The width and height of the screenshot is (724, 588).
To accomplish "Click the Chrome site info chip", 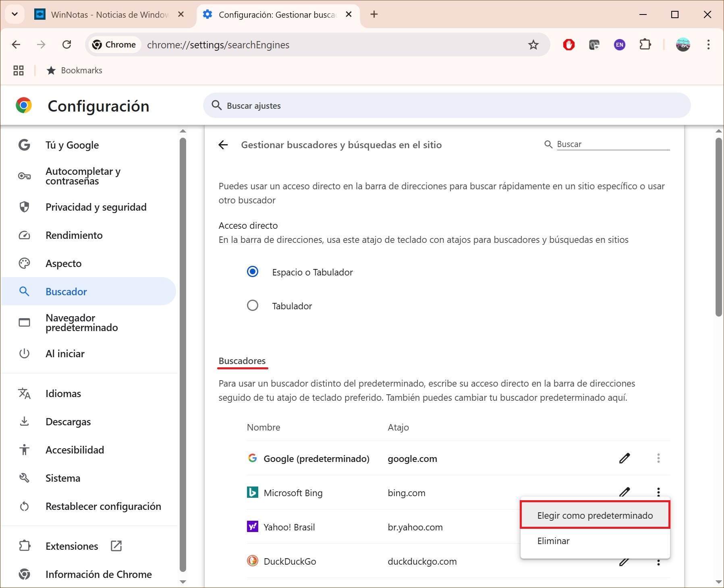I will coord(114,45).
